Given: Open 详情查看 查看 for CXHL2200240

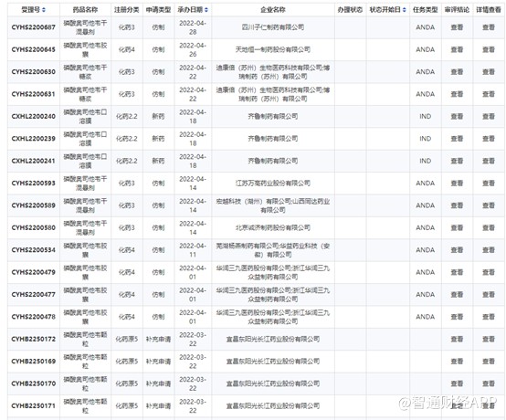Looking at the screenshot, I should tap(489, 117).
